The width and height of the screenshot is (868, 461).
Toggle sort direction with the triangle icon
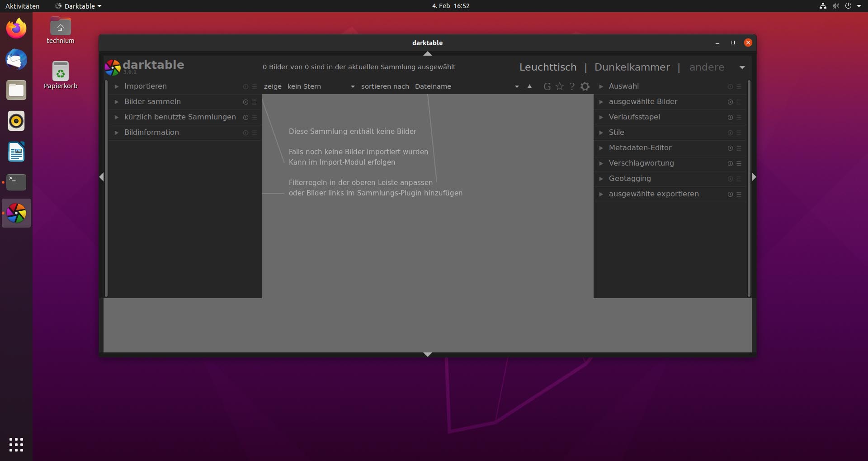coord(530,86)
